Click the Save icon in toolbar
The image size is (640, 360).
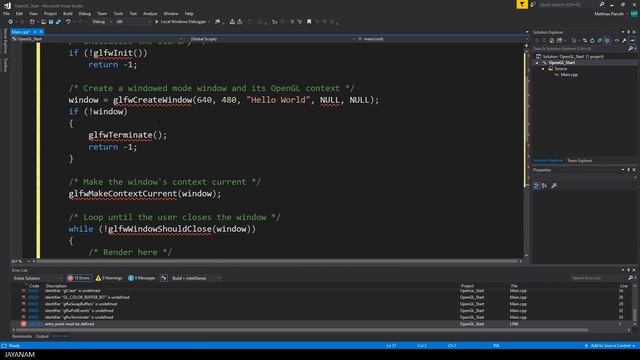click(51, 22)
